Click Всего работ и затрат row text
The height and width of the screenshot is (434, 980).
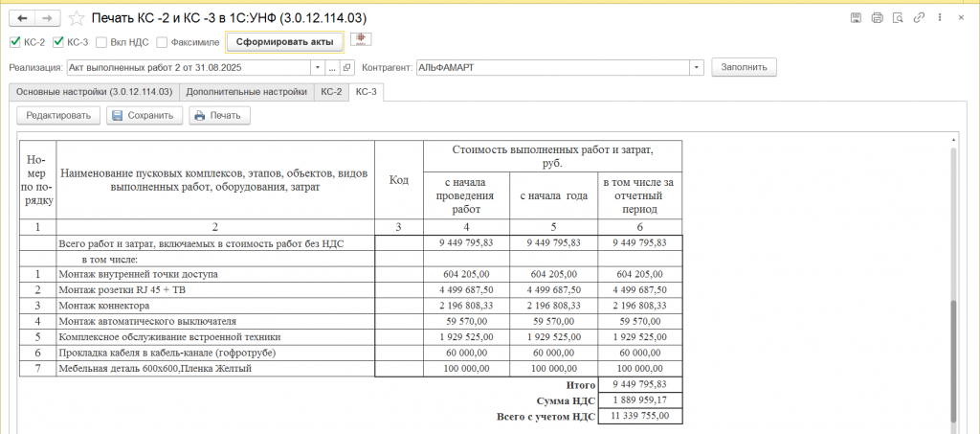click(201, 243)
